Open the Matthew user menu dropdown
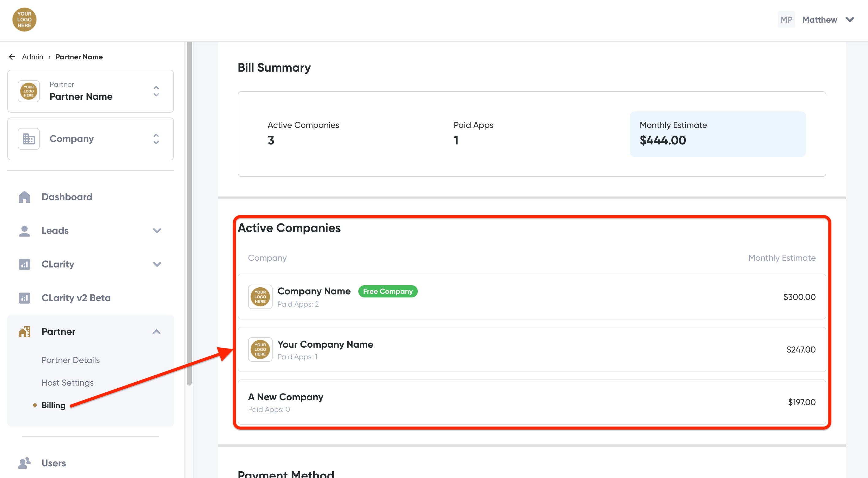This screenshot has width=868, height=478. point(849,20)
